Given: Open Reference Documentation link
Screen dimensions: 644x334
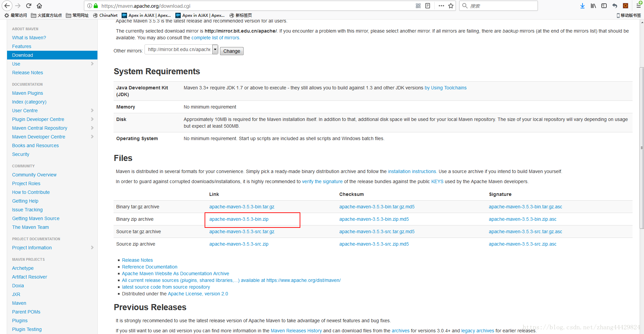Looking at the screenshot, I should [149, 267].
